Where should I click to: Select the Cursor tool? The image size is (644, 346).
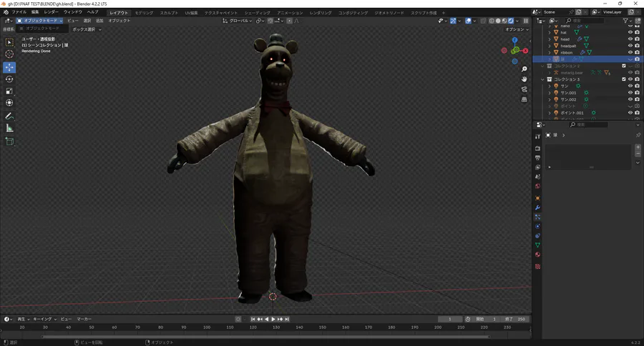[x=9, y=54]
